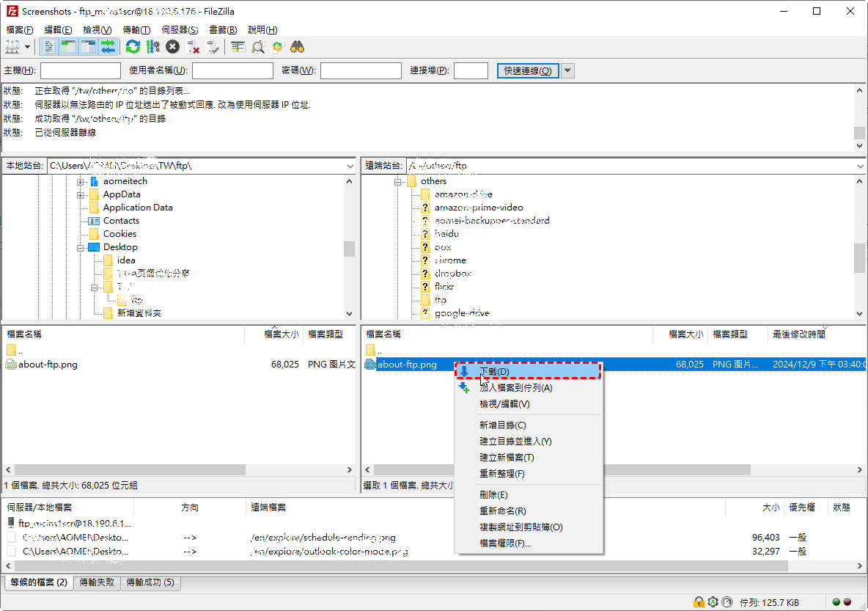Click the aomeitech tree folder icon
Screen dimensions: 868x611
(x=94, y=181)
